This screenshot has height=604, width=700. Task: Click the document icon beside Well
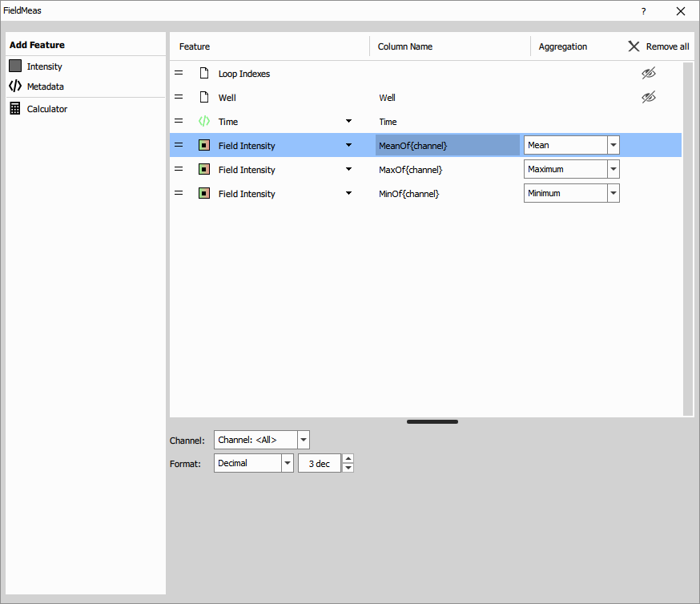click(203, 97)
